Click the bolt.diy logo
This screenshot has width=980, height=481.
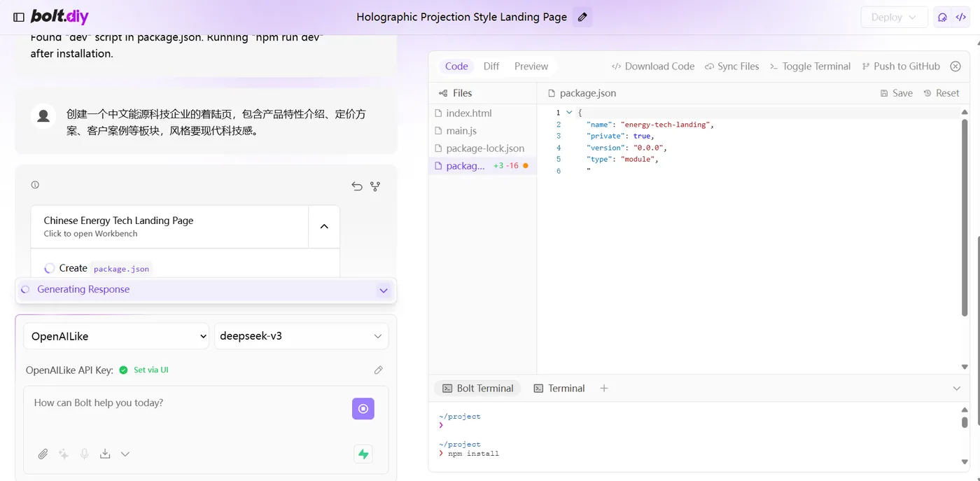pos(59,17)
